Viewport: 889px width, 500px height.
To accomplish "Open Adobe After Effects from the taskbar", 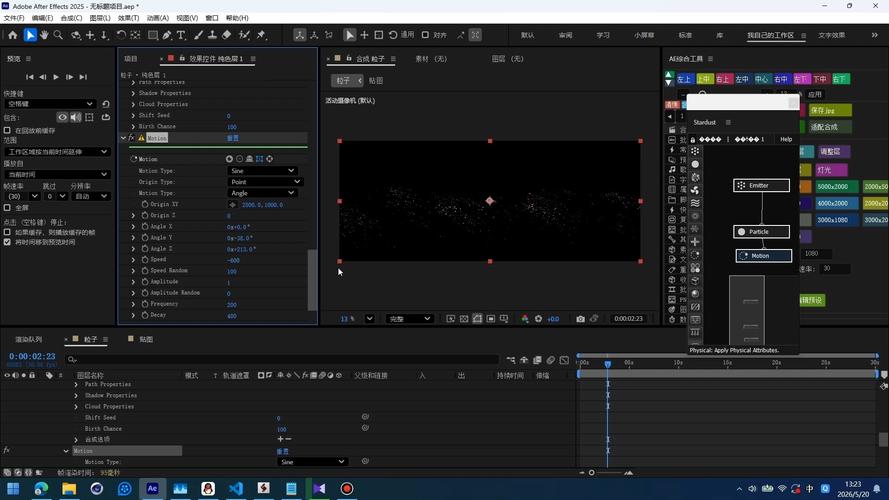I will pyautogui.click(x=153, y=488).
